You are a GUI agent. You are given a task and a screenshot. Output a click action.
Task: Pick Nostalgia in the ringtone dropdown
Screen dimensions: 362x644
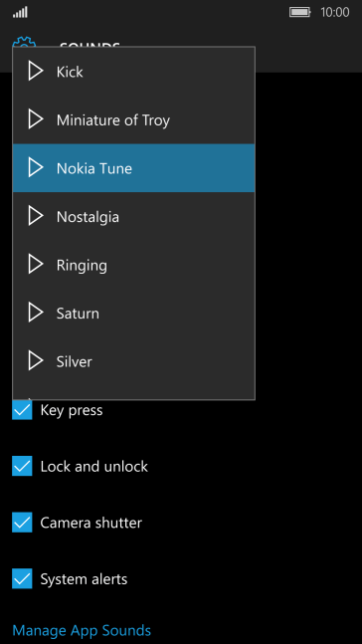point(134,216)
